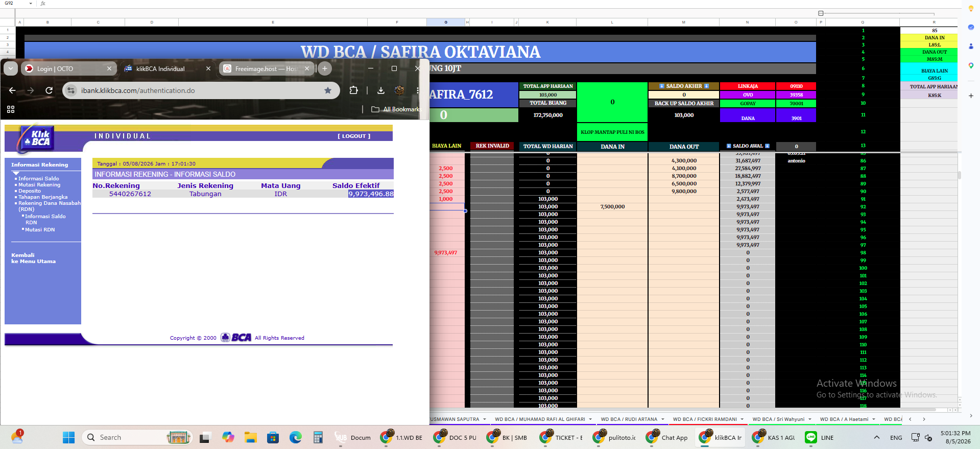The image size is (980, 449).
Task: Open the Google Maps side panel icon
Action: click(x=971, y=65)
